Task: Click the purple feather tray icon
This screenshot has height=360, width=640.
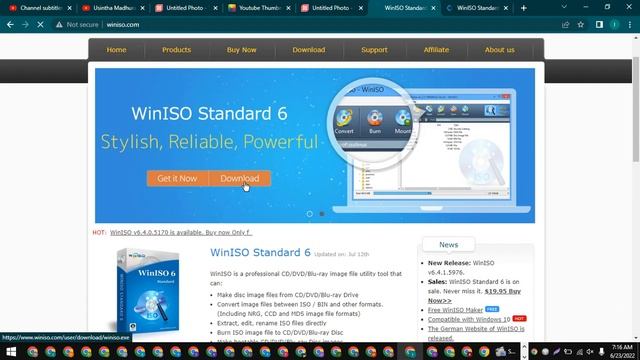Action: coord(556,351)
